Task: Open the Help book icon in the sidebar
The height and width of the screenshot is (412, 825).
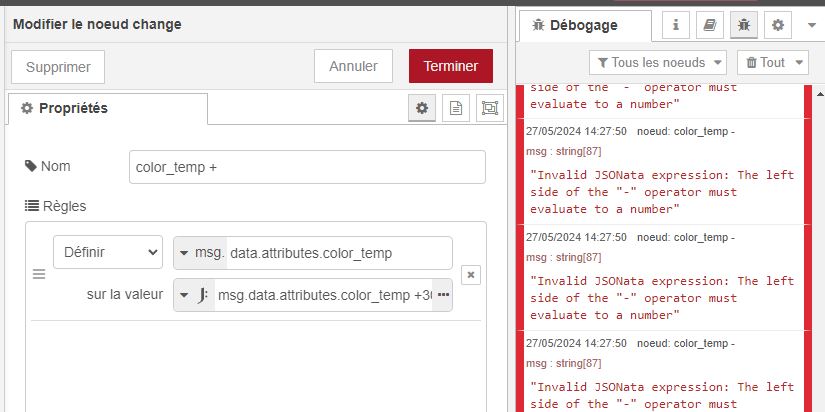Action: (710, 25)
